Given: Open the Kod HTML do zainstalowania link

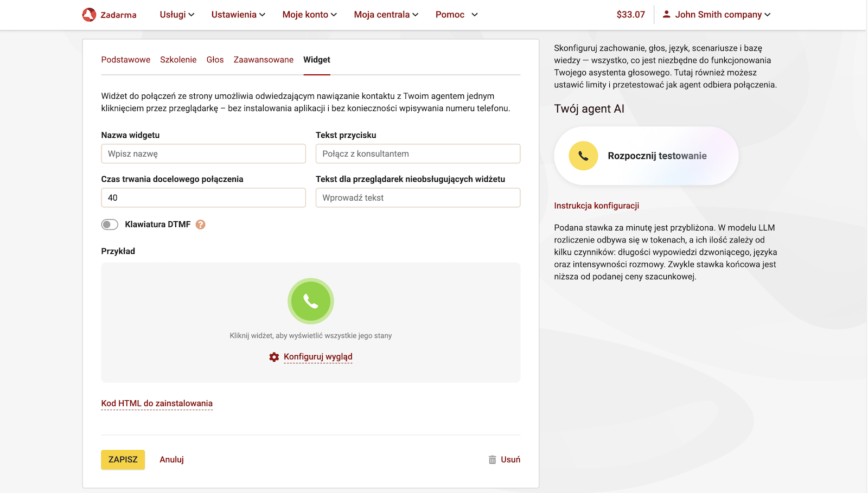Looking at the screenshot, I should pos(157,404).
